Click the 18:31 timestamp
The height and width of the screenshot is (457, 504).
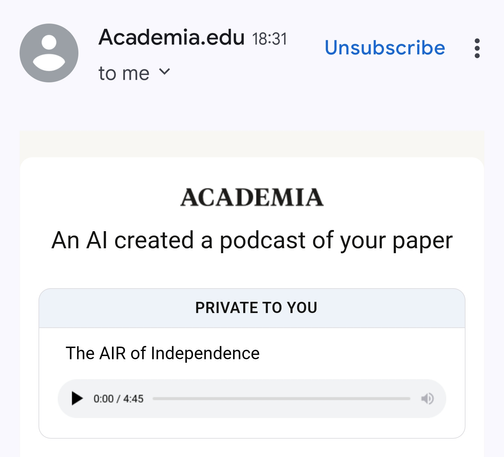pyautogui.click(x=269, y=39)
